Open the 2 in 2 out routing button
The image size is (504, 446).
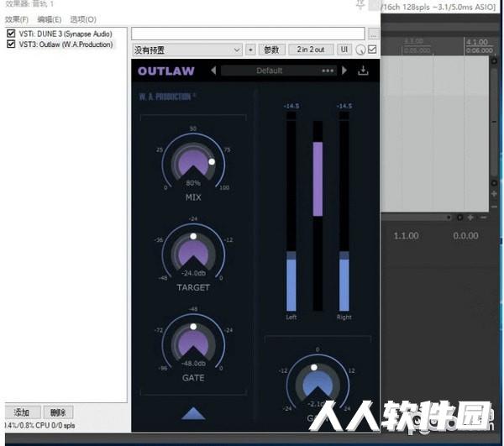[311, 50]
